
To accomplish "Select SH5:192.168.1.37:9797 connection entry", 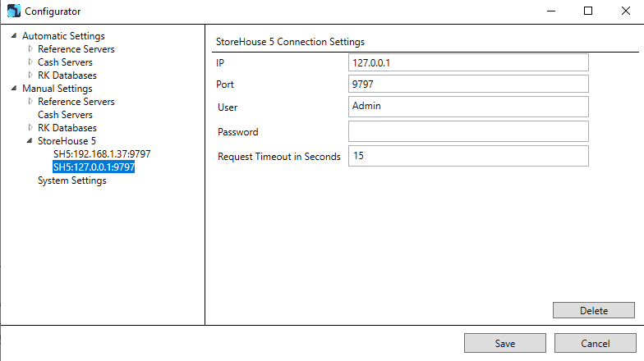I will coord(102,154).
